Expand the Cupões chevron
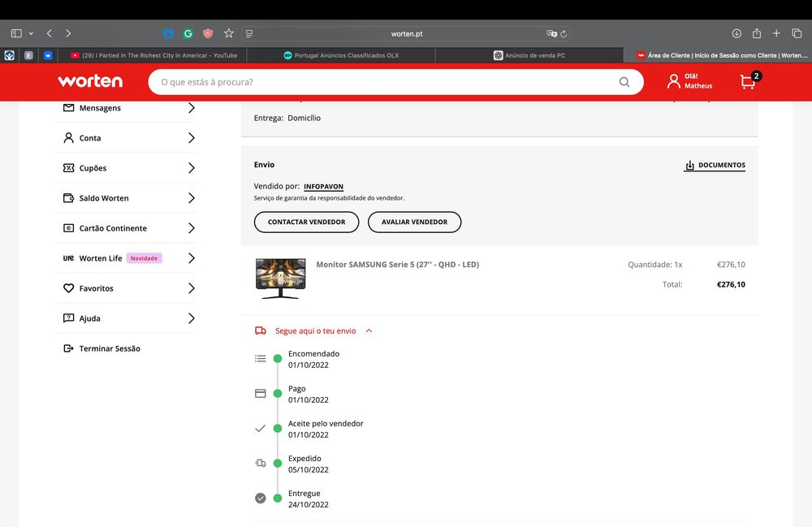The height and width of the screenshot is (527, 812). point(191,168)
